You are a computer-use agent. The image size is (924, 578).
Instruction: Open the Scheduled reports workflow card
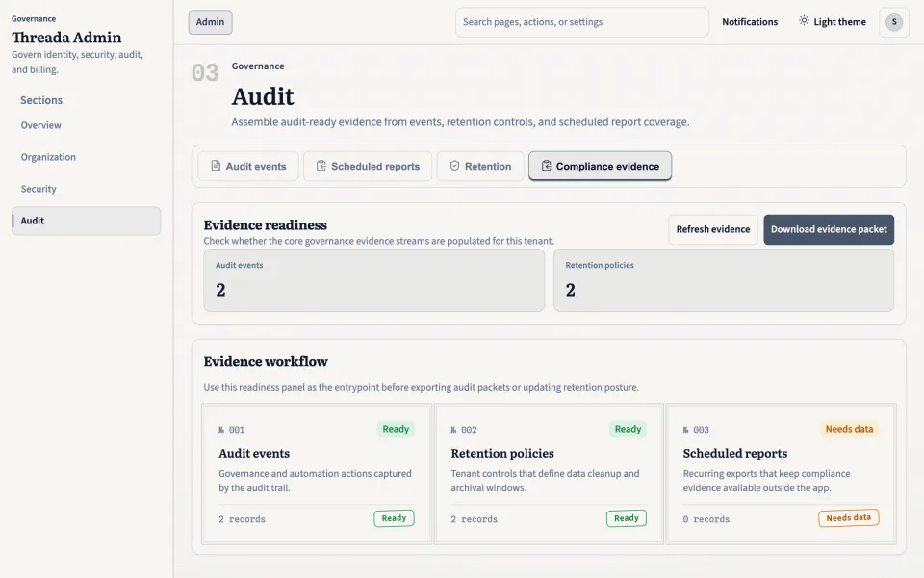781,474
